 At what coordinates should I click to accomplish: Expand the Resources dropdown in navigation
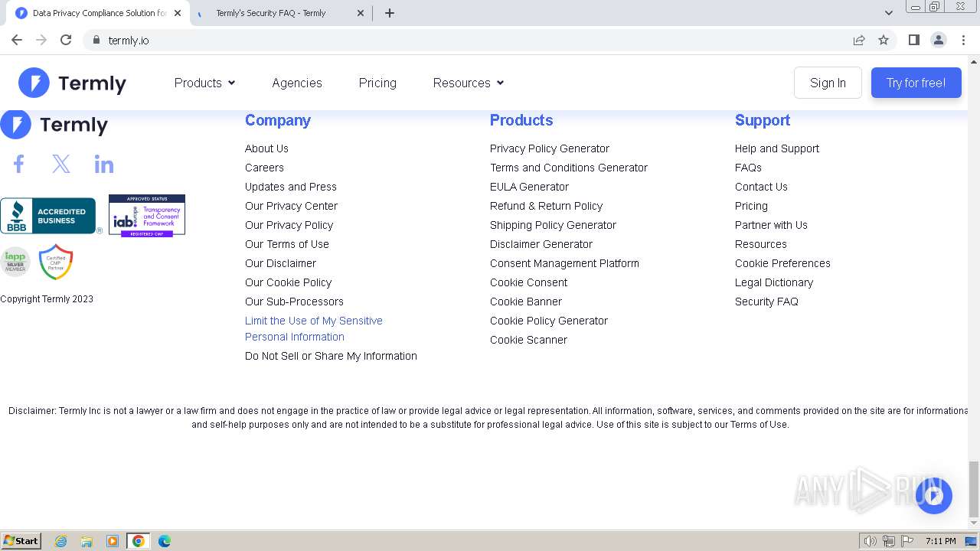coord(469,83)
